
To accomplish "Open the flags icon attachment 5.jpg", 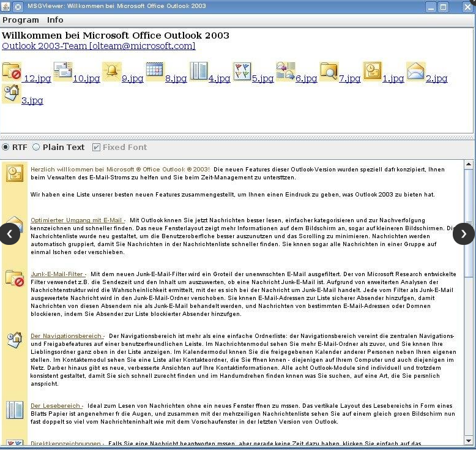I will click(242, 72).
